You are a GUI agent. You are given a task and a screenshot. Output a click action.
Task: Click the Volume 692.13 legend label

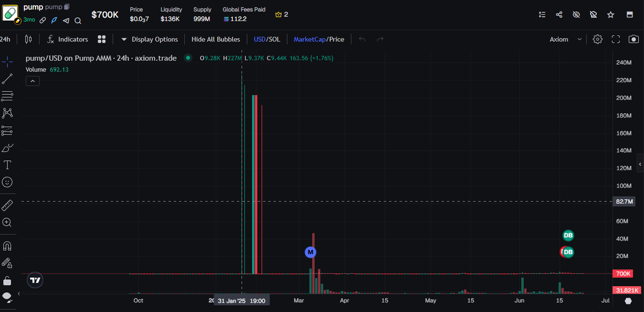47,69
